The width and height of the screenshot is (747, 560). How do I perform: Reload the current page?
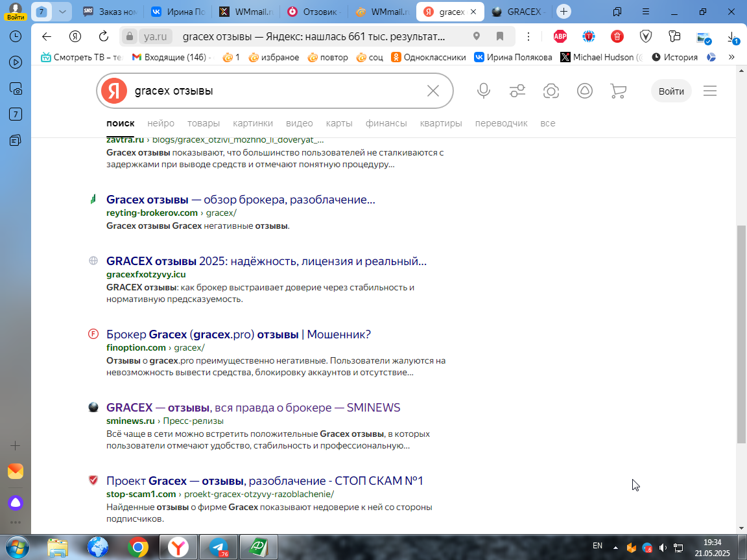[103, 36]
